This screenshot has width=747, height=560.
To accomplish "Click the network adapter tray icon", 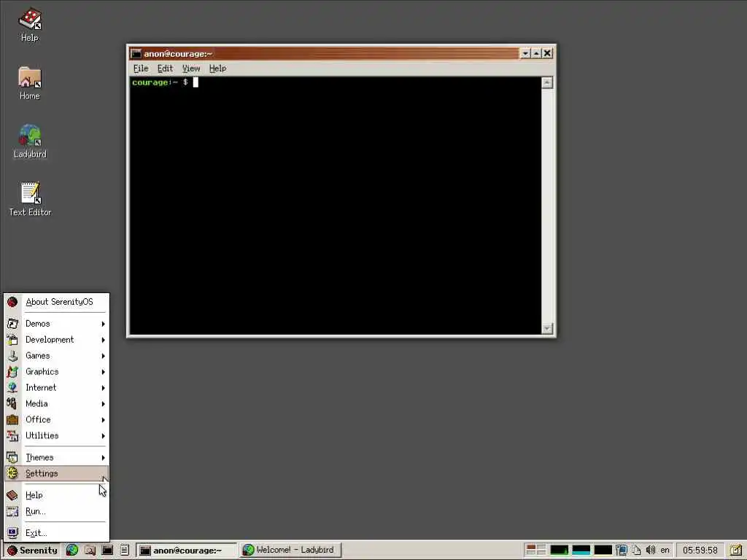I will pyautogui.click(x=622, y=550).
